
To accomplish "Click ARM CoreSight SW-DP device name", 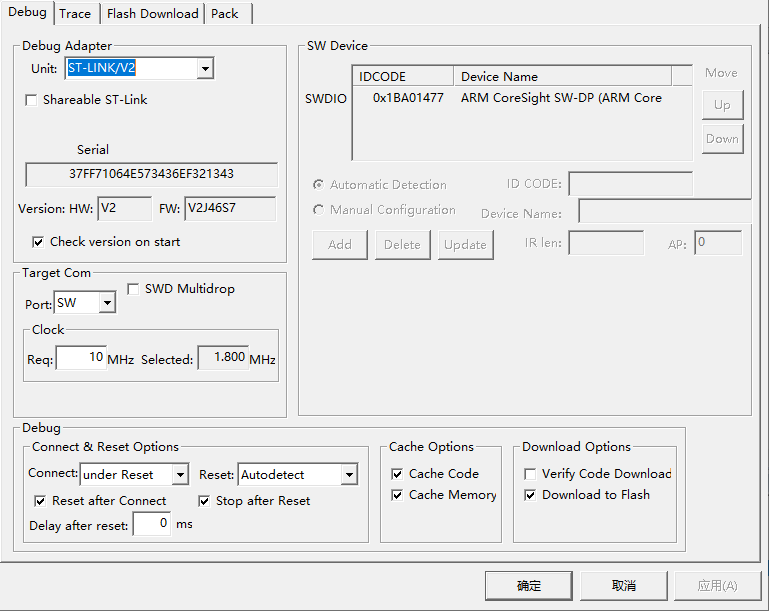I will click(561, 98).
